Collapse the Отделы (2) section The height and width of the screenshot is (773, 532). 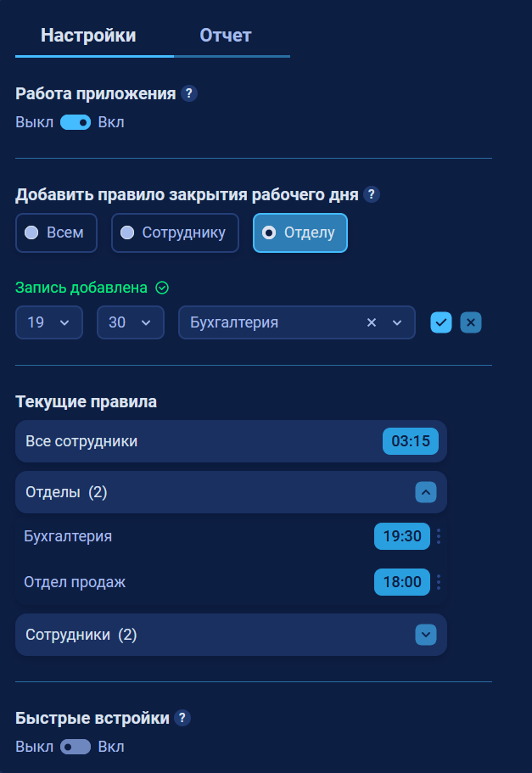pos(425,492)
